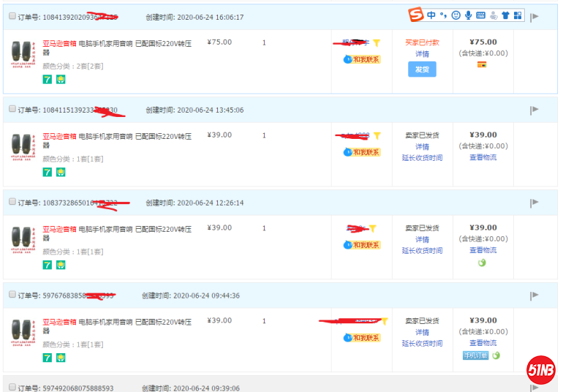Open Sogou toolbox grid icon
563x392 pixels.
click(518, 15)
